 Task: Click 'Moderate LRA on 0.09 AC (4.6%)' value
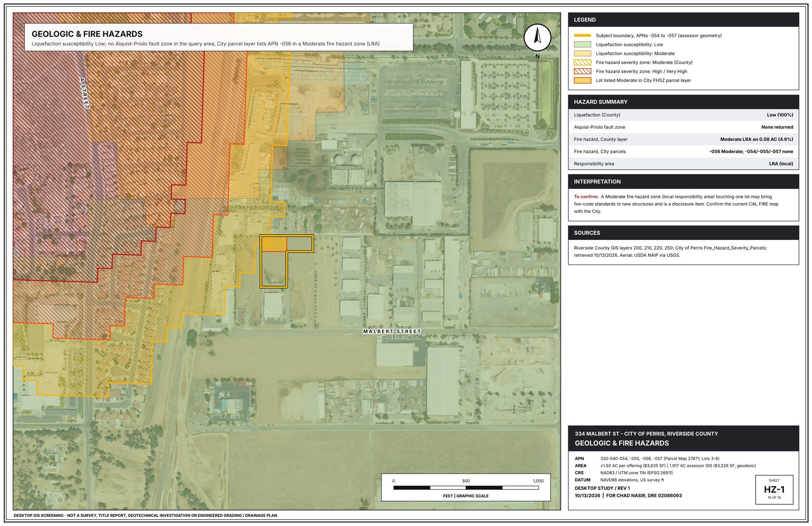(757, 140)
